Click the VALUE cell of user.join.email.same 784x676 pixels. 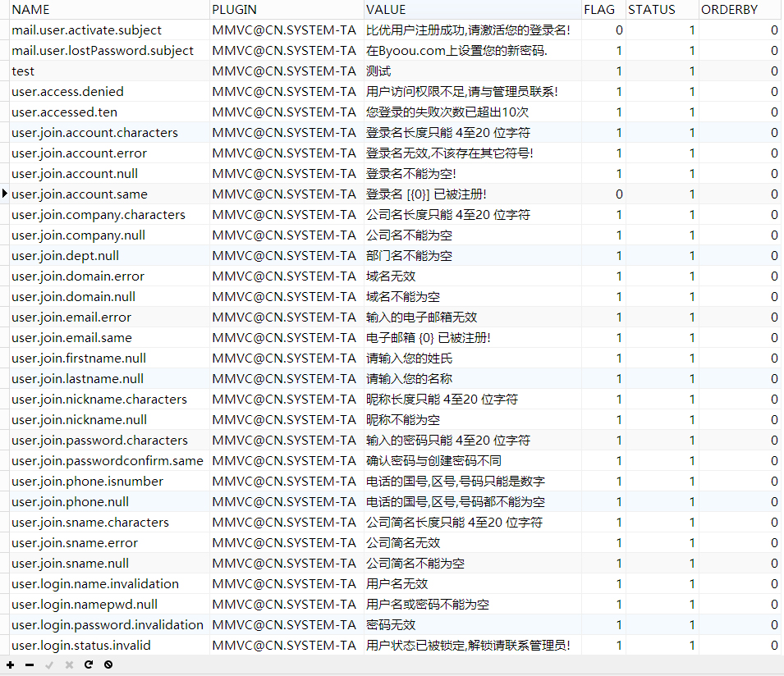[x=470, y=338]
